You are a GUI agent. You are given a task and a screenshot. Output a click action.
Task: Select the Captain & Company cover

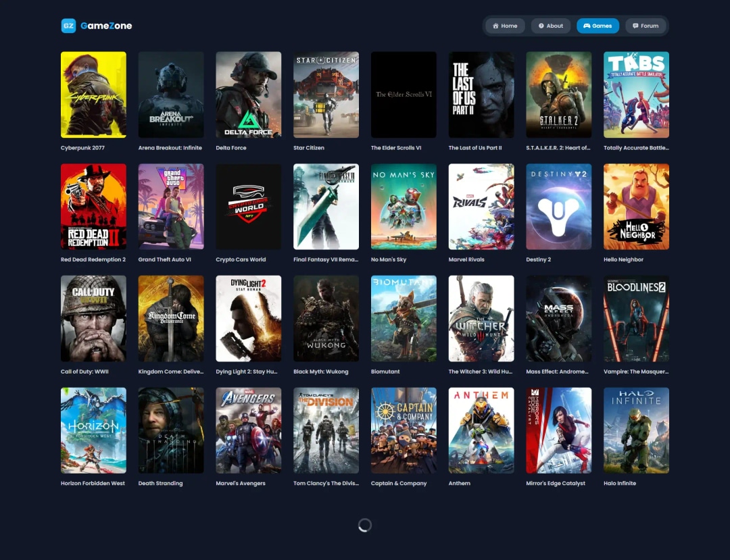[x=404, y=431]
